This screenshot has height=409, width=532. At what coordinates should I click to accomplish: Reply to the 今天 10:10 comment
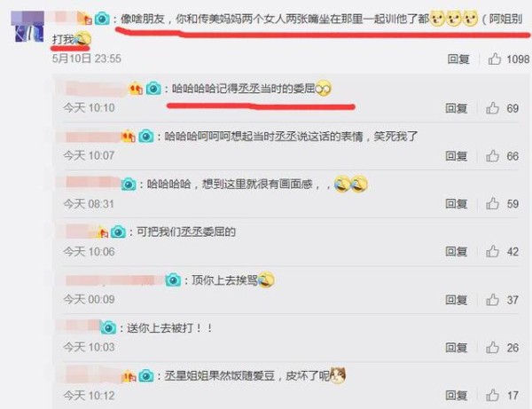457,108
